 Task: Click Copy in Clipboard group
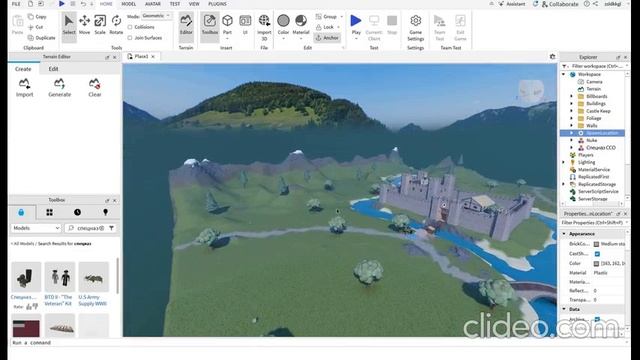pos(37,17)
